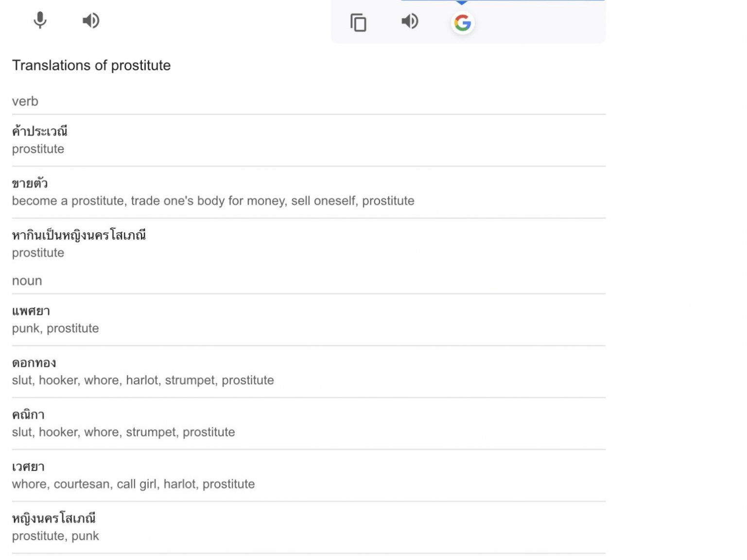
Task: Select the noun translation คณิกา
Action: point(28,415)
